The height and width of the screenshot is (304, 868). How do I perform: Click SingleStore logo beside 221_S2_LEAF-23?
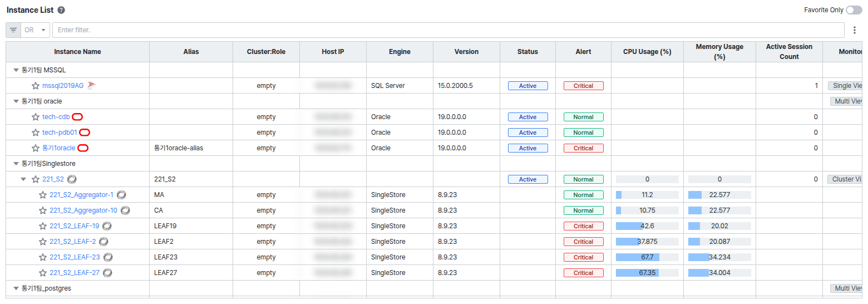click(x=108, y=257)
